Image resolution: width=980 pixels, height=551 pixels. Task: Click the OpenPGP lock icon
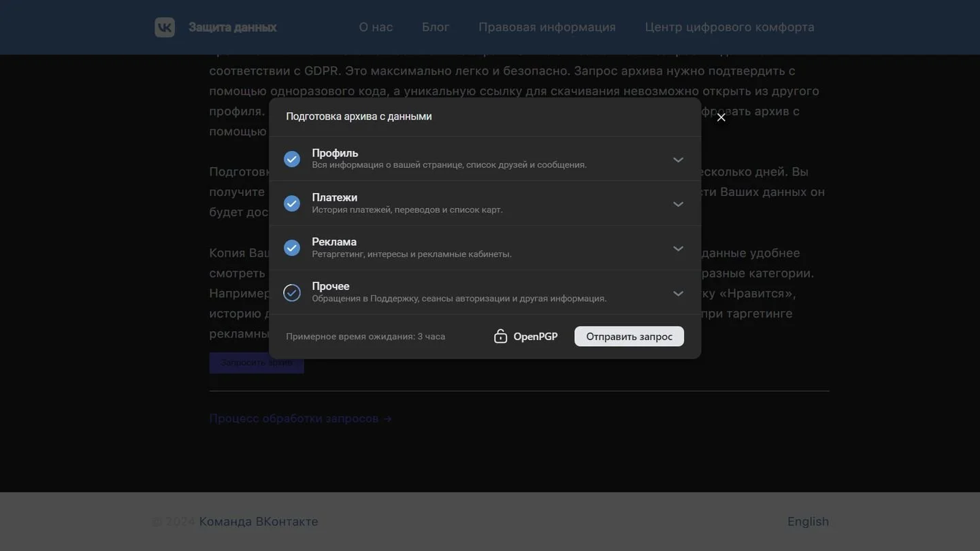pos(501,336)
